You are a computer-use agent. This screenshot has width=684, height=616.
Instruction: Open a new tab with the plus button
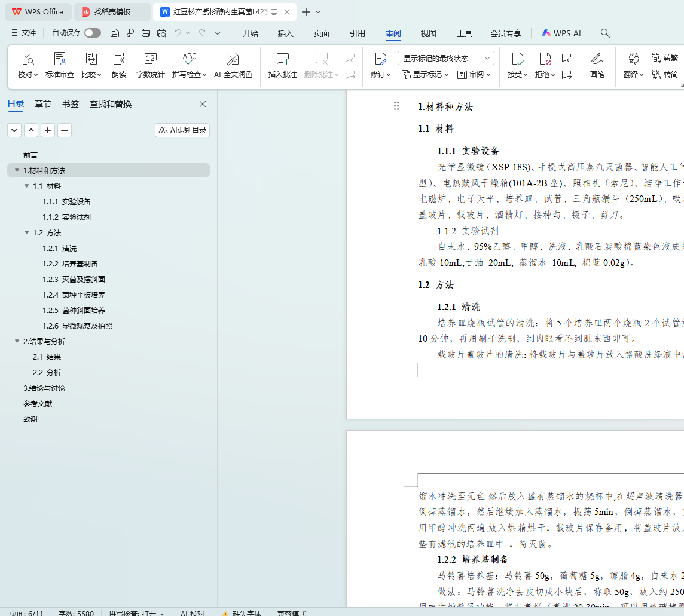coord(306,12)
